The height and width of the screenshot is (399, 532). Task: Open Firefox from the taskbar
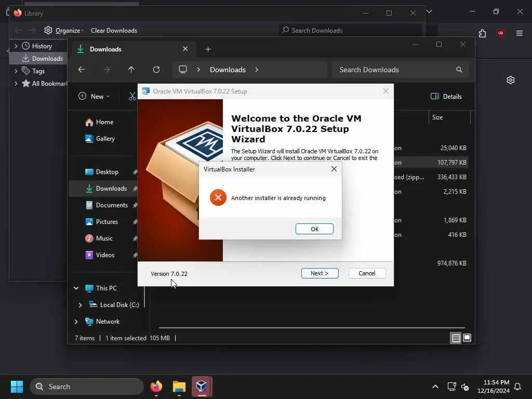(x=156, y=387)
